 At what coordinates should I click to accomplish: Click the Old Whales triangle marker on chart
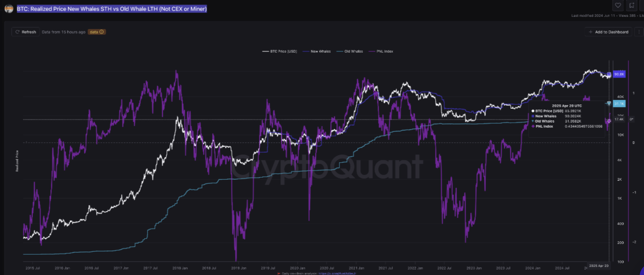609,104
